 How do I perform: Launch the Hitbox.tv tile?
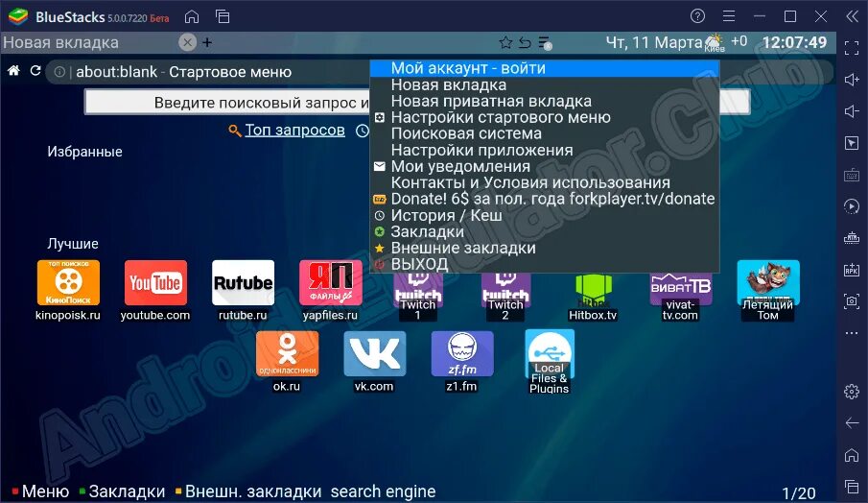pyautogui.click(x=593, y=298)
